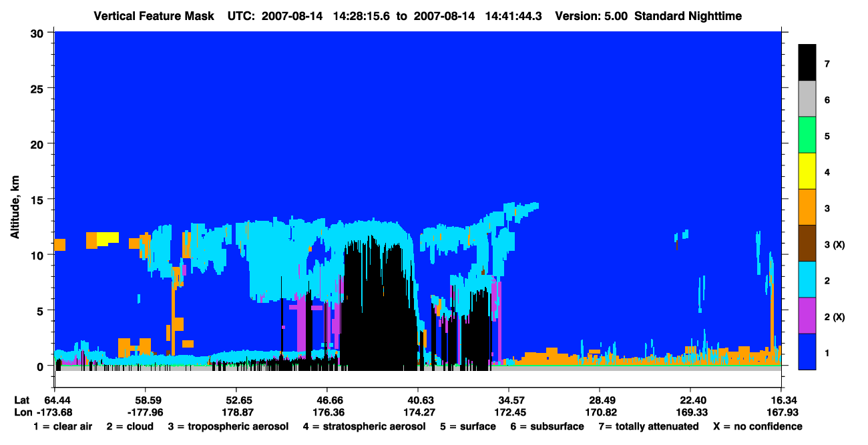
Task: Click latitude value '16.34'
Action: (781, 400)
